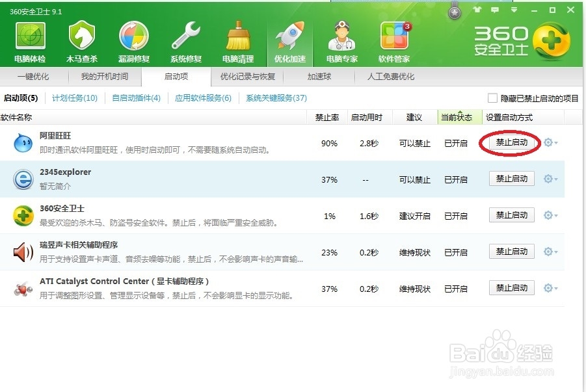This screenshot has width=586, height=392.
Task: Click the 23% disable rate value
Action: pos(329,253)
